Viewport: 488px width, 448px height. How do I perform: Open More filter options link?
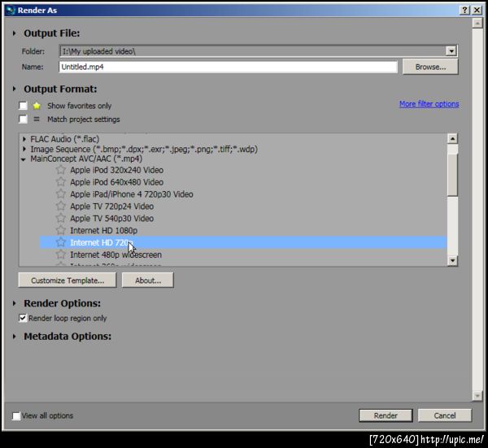pyautogui.click(x=429, y=104)
